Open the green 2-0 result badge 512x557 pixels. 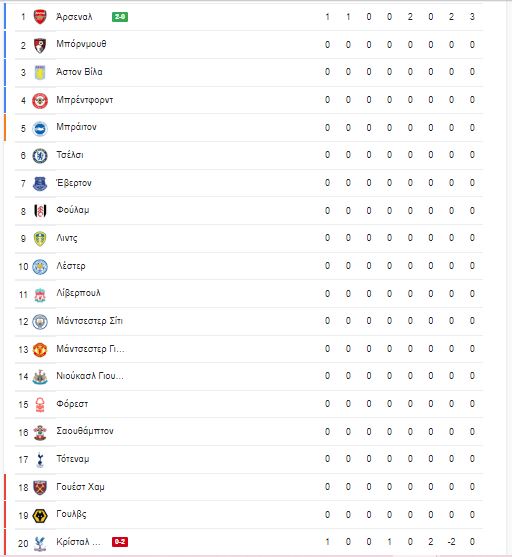[120, 16]
